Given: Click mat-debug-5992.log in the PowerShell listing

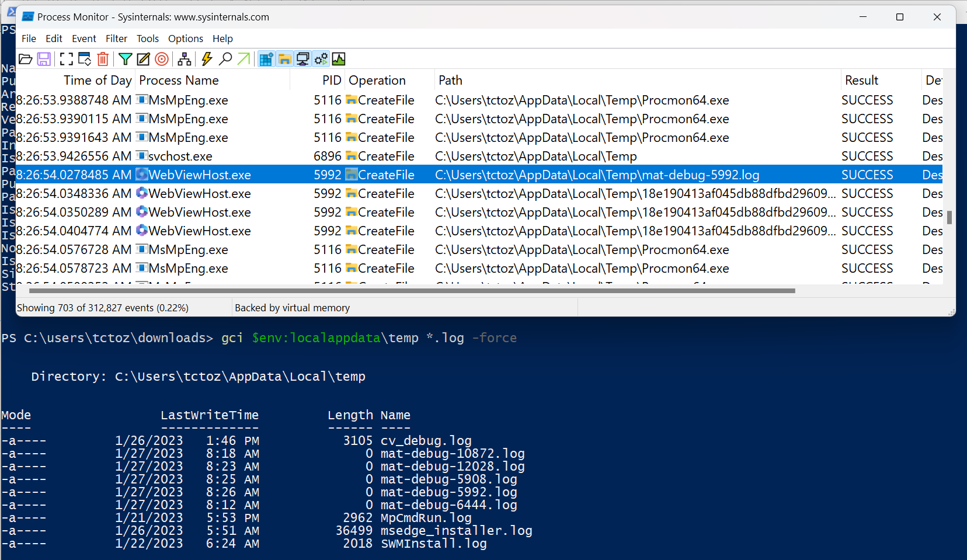Looking at the screenshot, I should [x=449, y=492].
